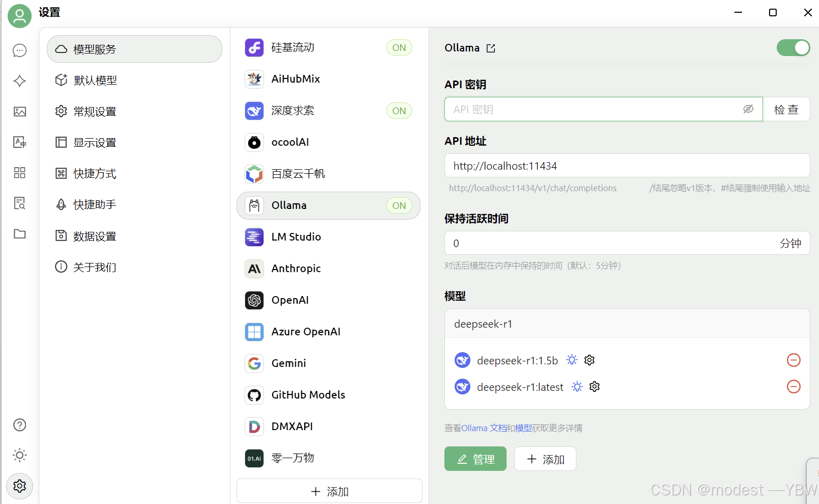Select 默认模型 settings menu
The height and width of the screenshot is (504, 819).
pos(135,81)
